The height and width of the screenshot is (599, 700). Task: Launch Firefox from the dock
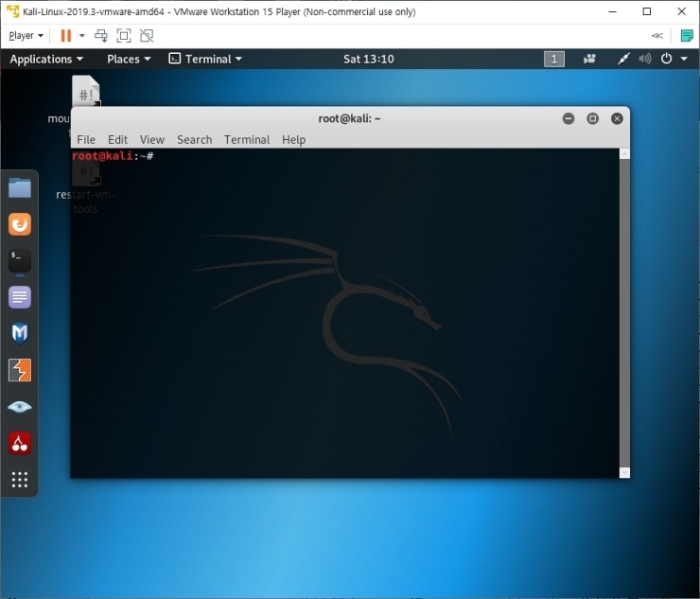tap(20, 224)
